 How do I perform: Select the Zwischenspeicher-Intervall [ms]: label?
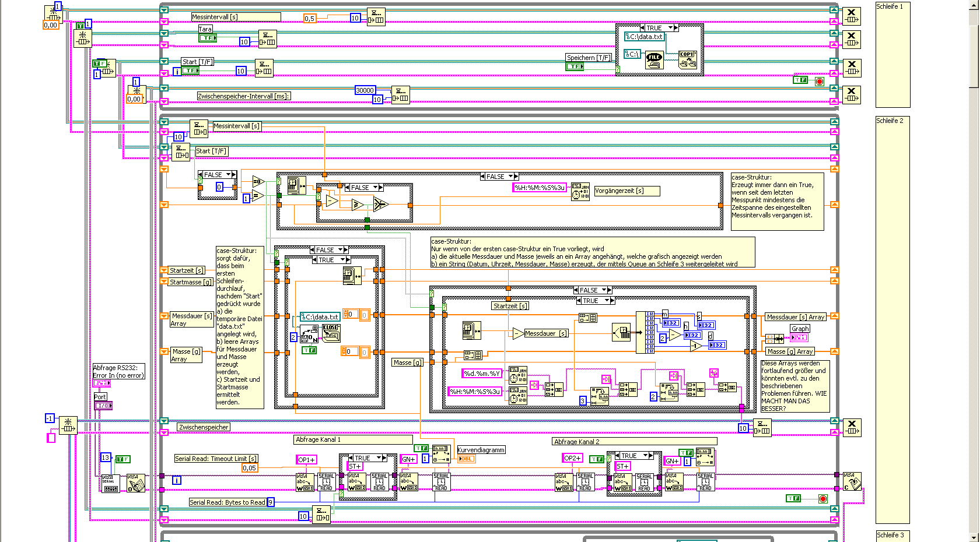click(244, 96)
